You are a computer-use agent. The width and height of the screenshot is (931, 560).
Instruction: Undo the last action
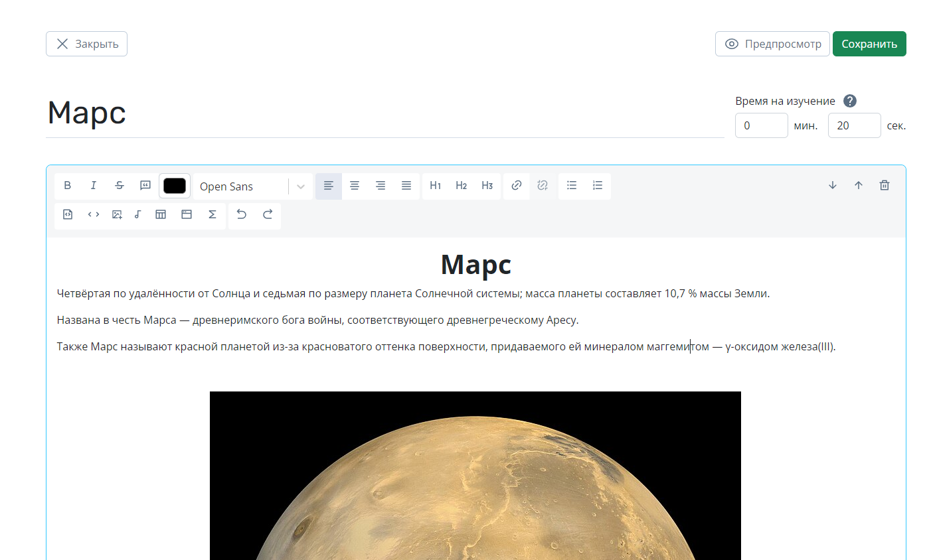point(242,215)
